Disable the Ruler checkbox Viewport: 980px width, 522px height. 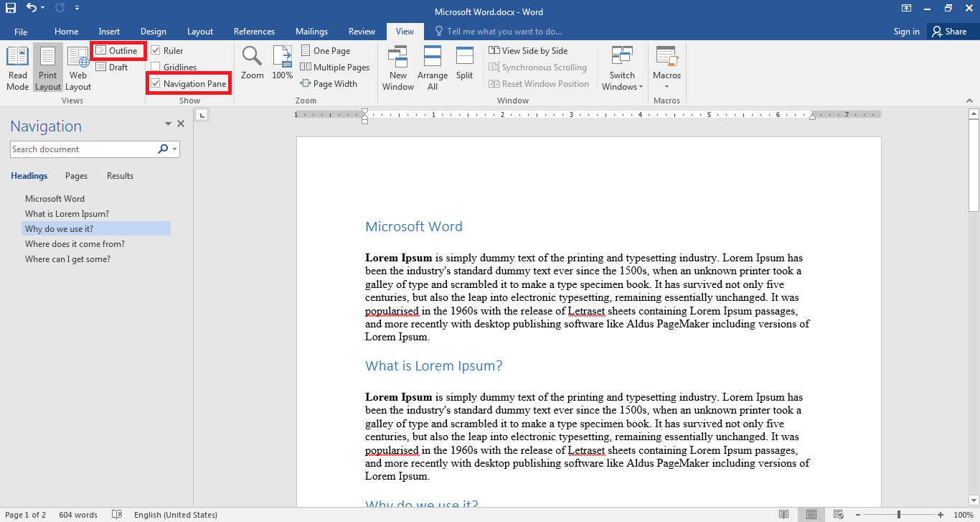tap(156, 50)
